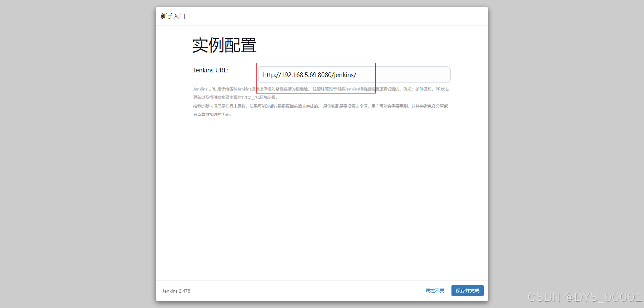Click the 'Jenkins URL:' label
This screenshot has width=644, height=308.
tap(211, 70)
